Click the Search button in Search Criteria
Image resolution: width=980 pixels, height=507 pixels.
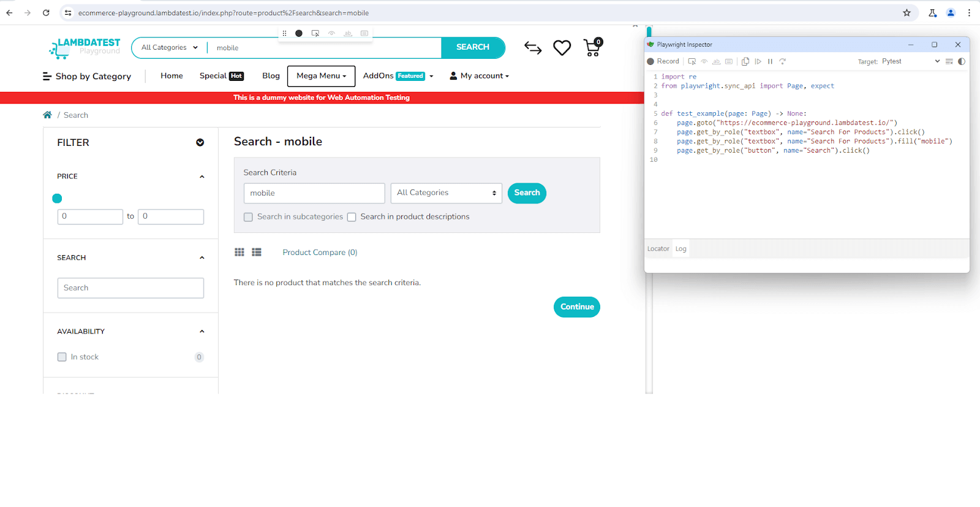pos(527,193)
